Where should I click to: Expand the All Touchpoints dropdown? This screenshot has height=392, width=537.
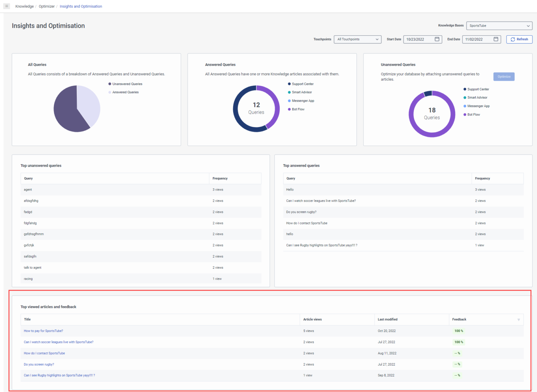tap(357, 39)
